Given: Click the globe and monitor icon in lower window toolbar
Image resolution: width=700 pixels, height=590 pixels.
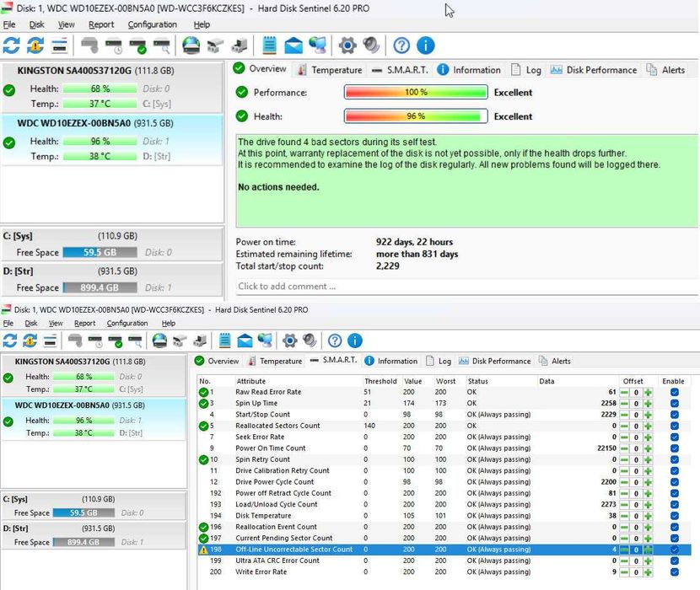Looking at the screenshot, I should (265, 341).
